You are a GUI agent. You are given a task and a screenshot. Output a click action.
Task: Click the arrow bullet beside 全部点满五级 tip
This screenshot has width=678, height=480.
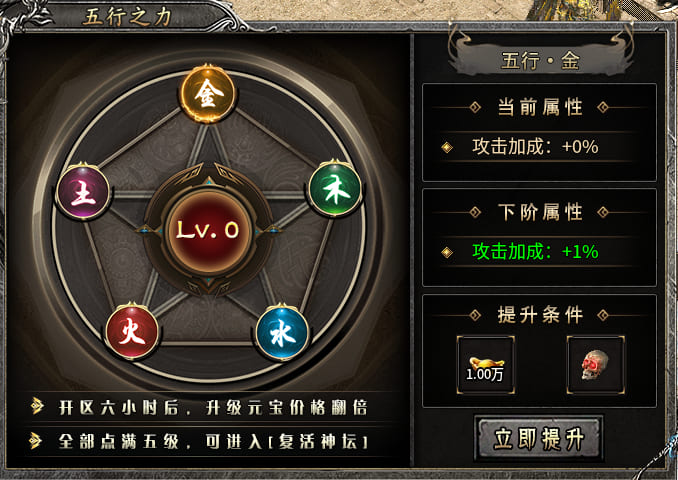click(x=35, y=441)
